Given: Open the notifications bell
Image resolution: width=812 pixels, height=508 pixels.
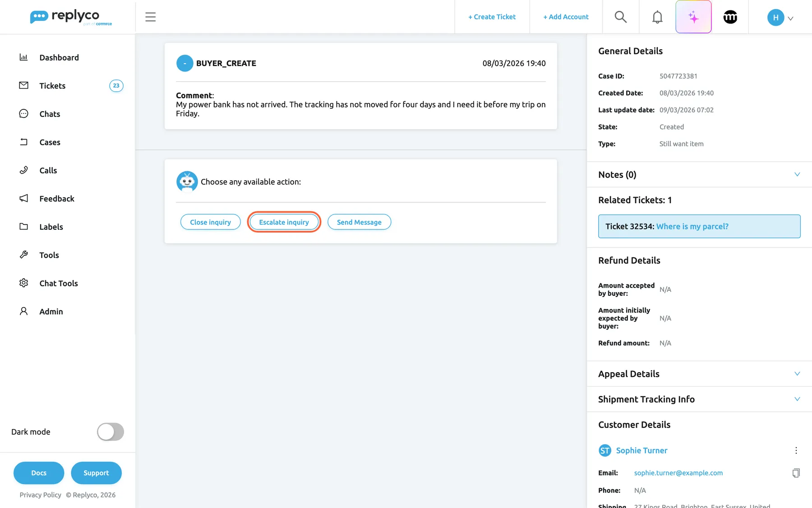Looking at the screenshot, I should (657, 17).
